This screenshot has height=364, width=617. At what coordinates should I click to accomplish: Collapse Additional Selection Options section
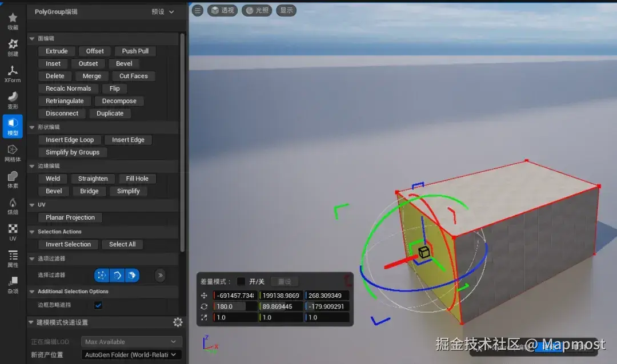tap(32, 292)
